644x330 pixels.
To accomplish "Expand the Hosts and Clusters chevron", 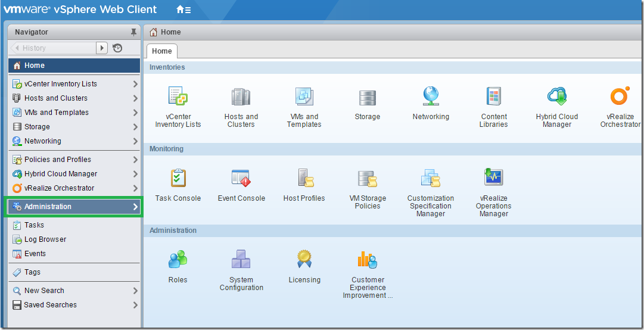I will click(135, 98).
